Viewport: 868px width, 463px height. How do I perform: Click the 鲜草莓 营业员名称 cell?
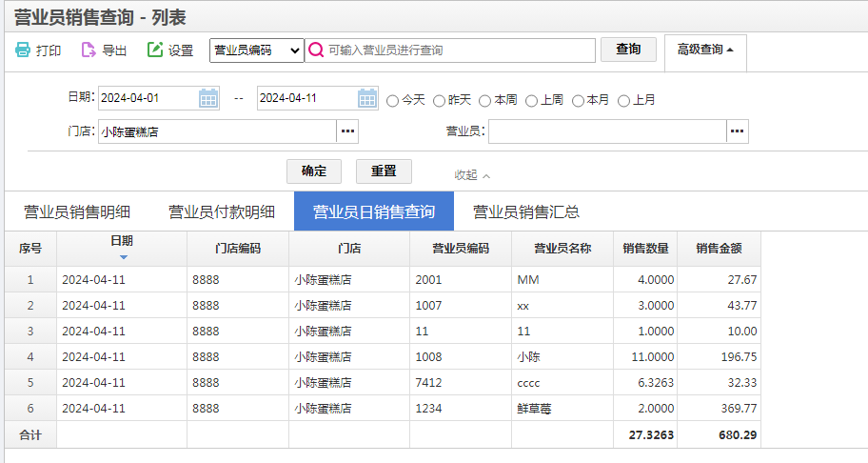[562, 409]
